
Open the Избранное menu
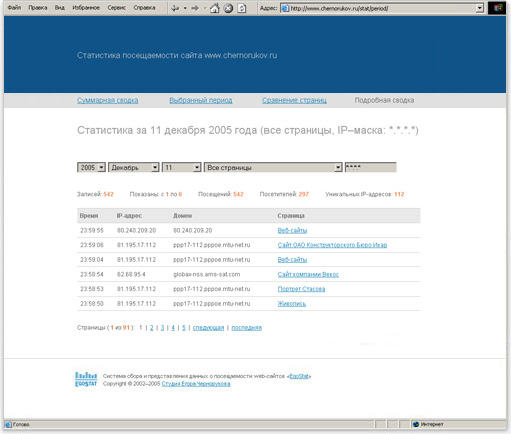click(x=86, y=8)
